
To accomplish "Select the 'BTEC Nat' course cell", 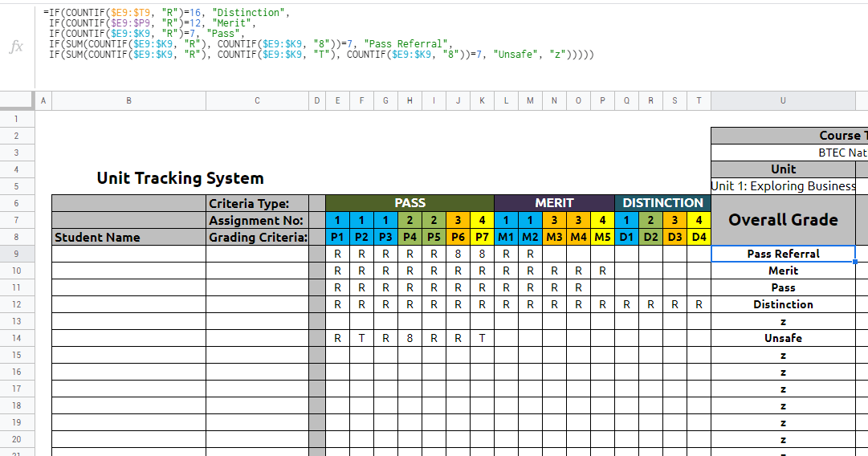I will click(789, 153).
